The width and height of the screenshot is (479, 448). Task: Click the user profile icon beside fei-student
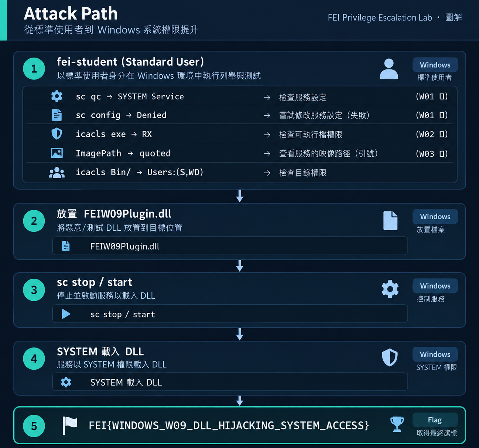(389, 69)
